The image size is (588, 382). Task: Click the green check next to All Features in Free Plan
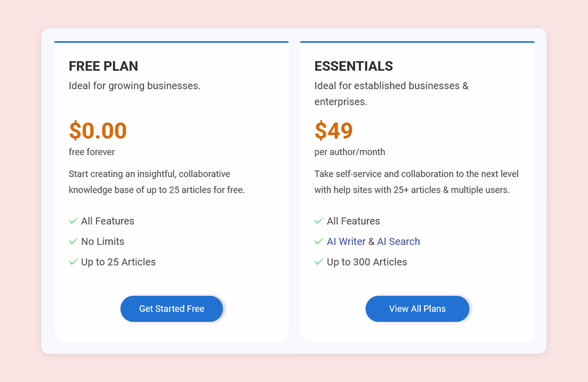tap(73, 221)
